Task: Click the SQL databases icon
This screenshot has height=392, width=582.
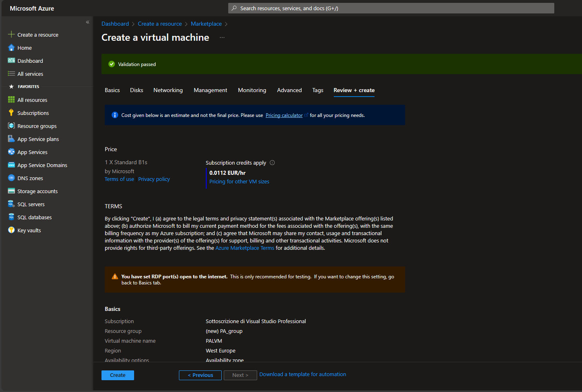Action: click(11, 217)
